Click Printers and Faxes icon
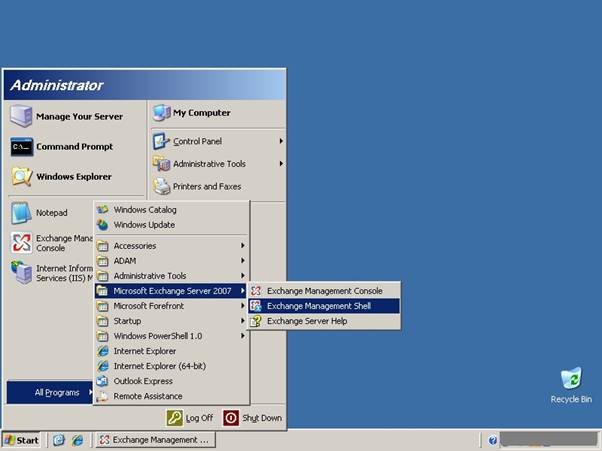 pyautogui.click(x=162, y=187)
